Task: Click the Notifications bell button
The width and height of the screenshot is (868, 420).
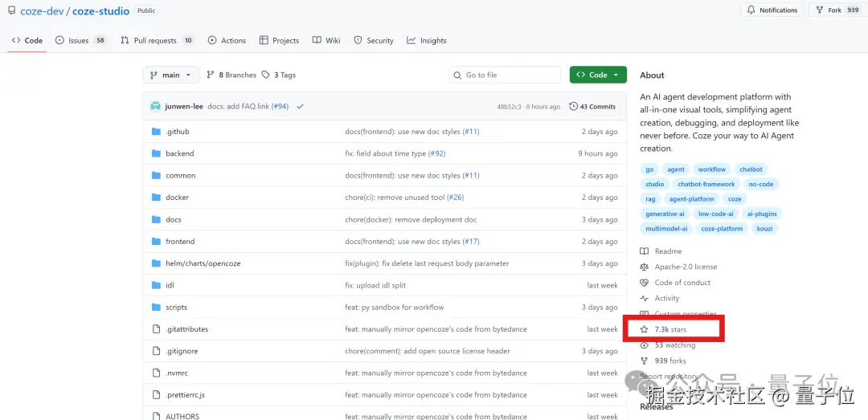Action: [x=772, y=10]
